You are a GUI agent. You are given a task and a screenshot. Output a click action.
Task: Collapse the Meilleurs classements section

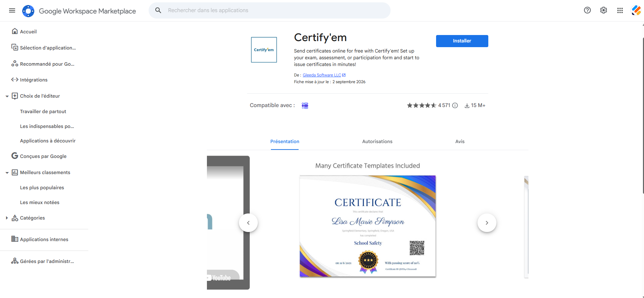pos(7,173)
